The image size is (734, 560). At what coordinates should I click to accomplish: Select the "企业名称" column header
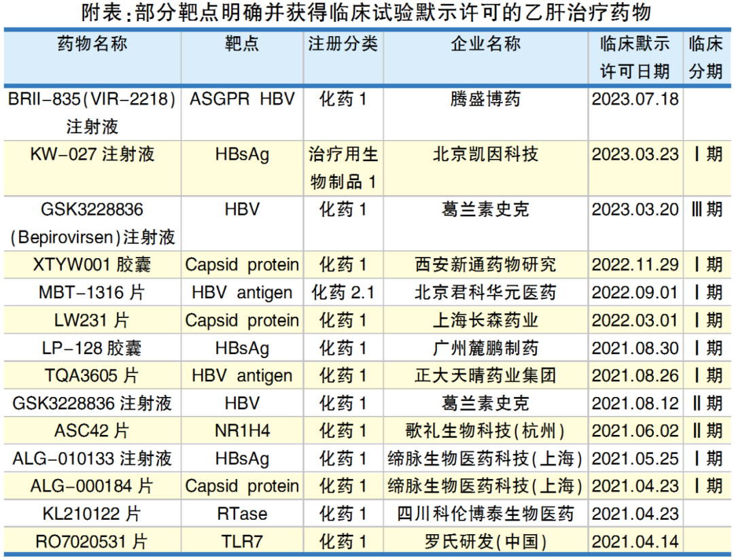[485, 43]
